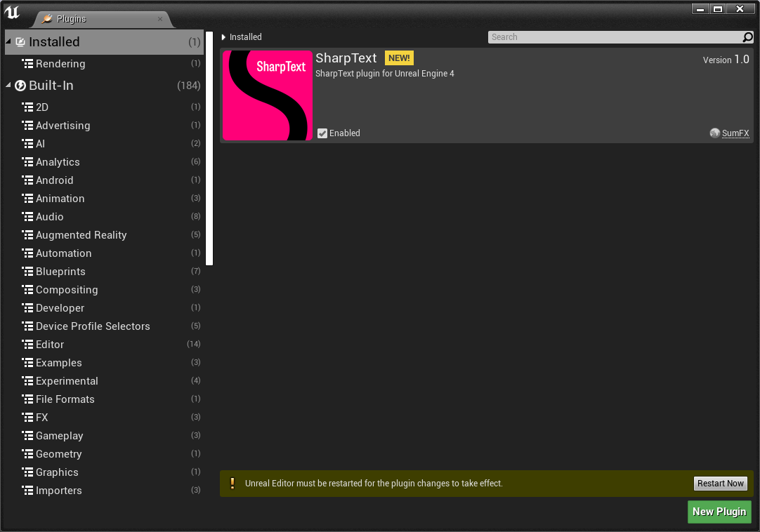
Task: Minimize the Plugins window
Action: pos(700,8)
